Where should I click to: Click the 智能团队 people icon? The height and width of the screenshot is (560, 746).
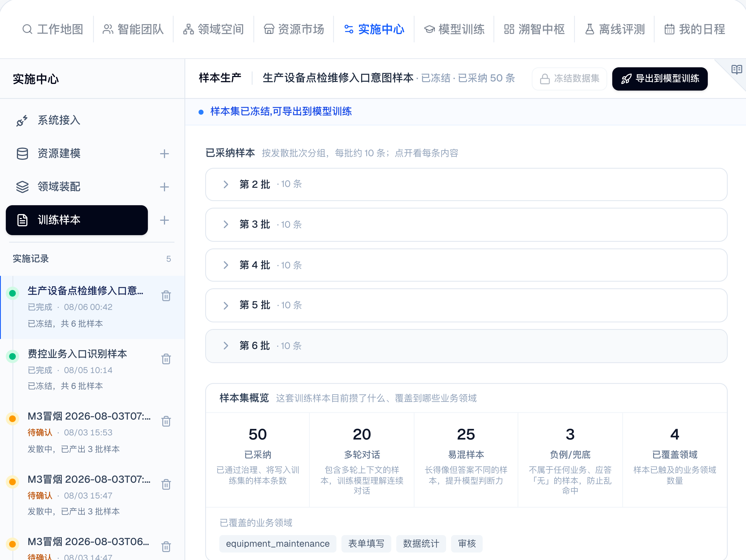pyautogui.click(x=108, y=29)
